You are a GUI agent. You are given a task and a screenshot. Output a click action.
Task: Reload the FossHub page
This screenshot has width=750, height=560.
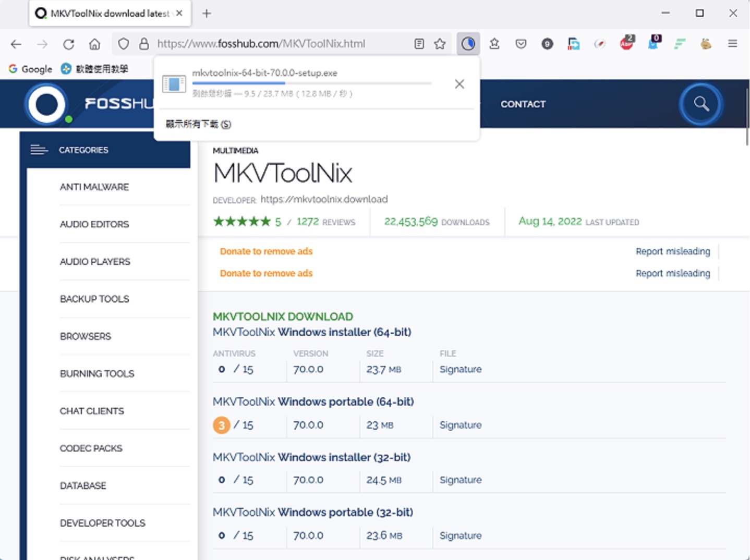click(x=68, y=44)
